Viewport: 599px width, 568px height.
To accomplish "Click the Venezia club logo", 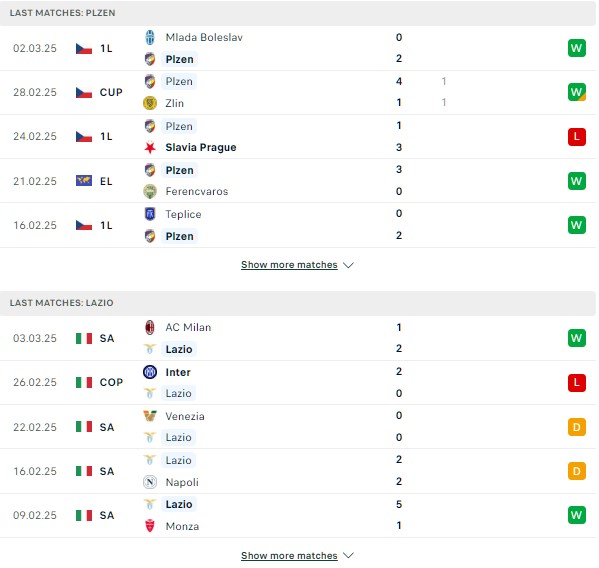I will pyautogui.click(x=150, y=416).
